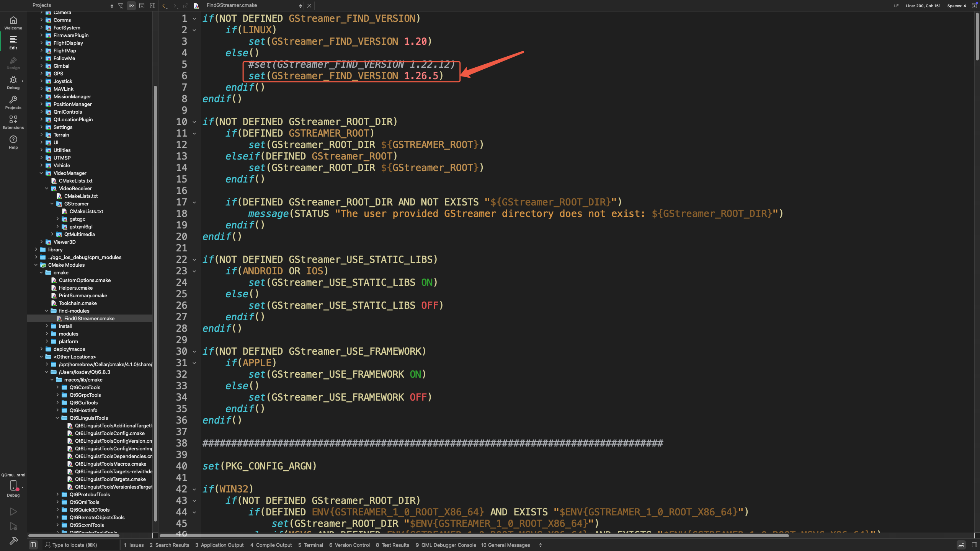Image resolution: width=980 pixels, height=551 pixels.
Task: Toggle the left sidebar visibility
Action: (x=33, y=545)
